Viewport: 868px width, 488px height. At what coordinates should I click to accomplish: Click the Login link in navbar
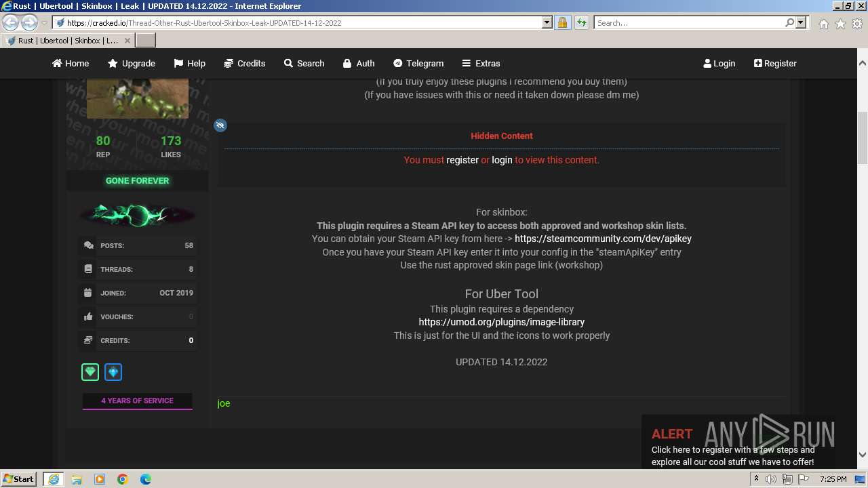(719, 63)
